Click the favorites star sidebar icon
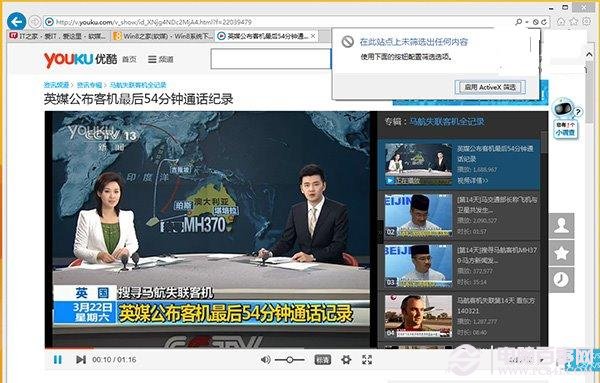The height and width of the screenshot is (383, 600). [x=561, y=253]
